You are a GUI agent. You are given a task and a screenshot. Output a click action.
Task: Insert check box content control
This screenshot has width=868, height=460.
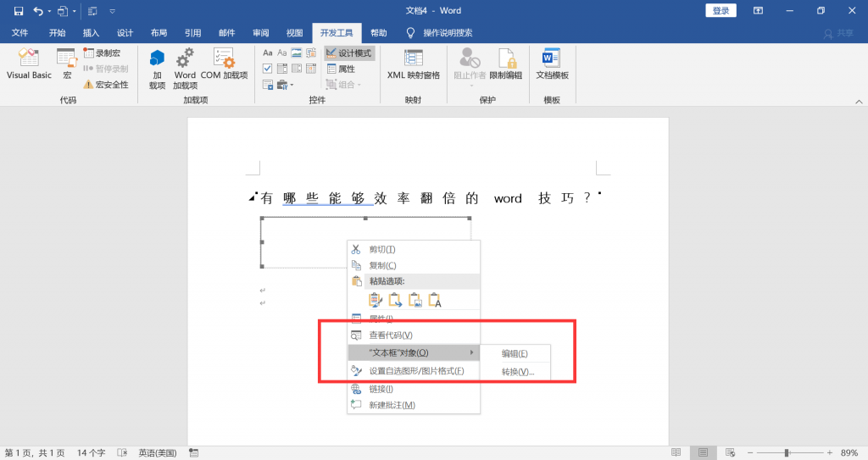click(x=267, y=69)
